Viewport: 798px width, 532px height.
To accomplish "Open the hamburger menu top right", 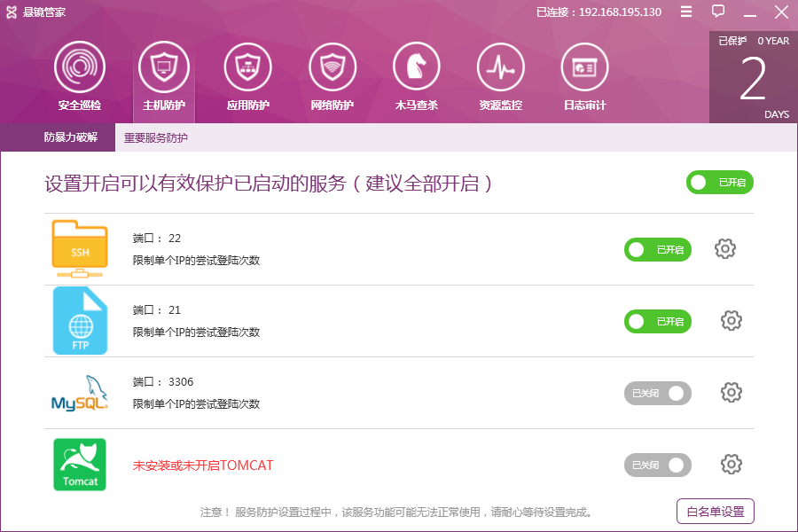I will click(x=685, y=12).
